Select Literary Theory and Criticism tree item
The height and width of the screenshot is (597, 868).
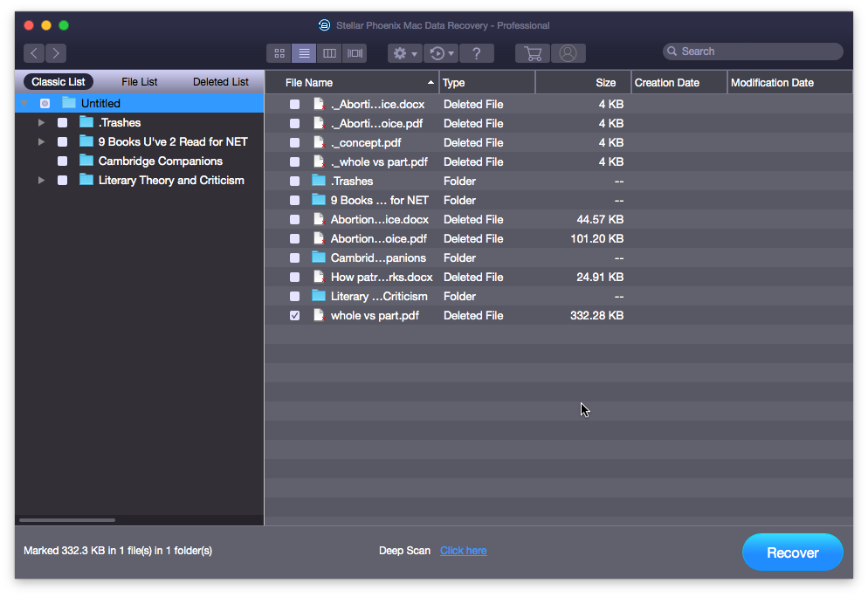click(x=171, y=181)
